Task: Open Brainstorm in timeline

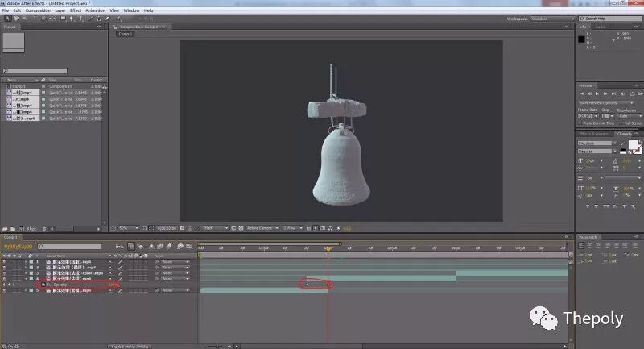Action: (180, 247)
